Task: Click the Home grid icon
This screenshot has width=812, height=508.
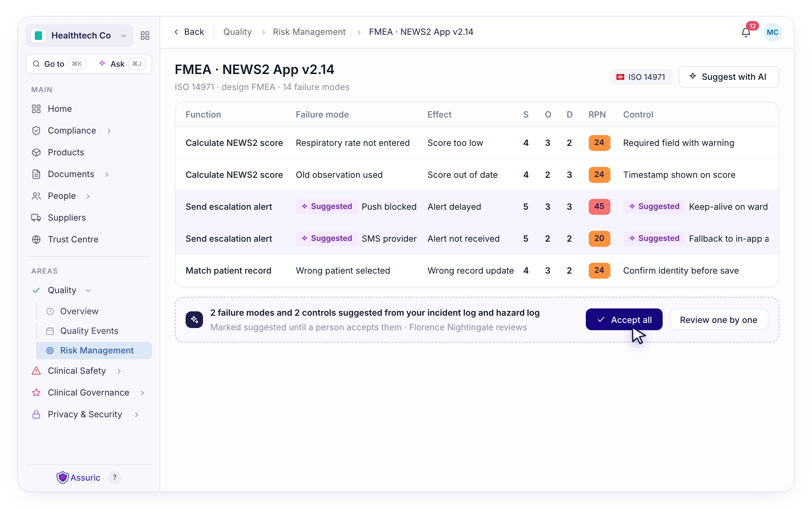Action: coord(36,109)
